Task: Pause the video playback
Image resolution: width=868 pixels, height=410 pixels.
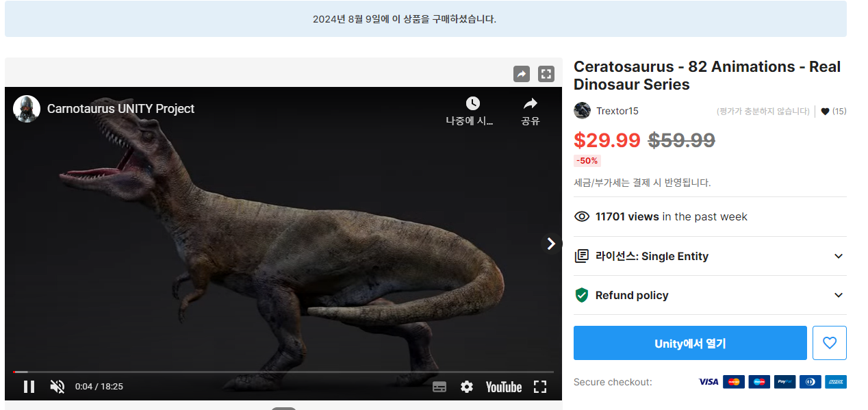Action: coord(29,387)
